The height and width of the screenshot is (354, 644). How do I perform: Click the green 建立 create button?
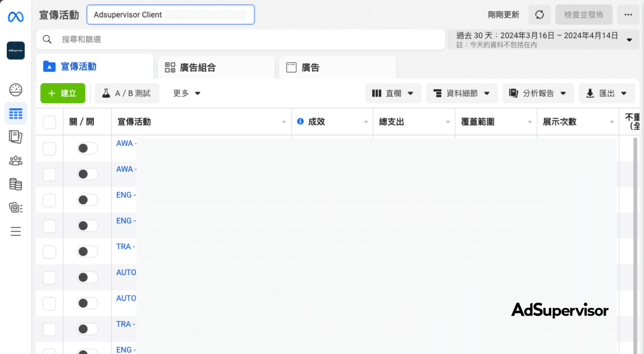[x=63, y=93]
